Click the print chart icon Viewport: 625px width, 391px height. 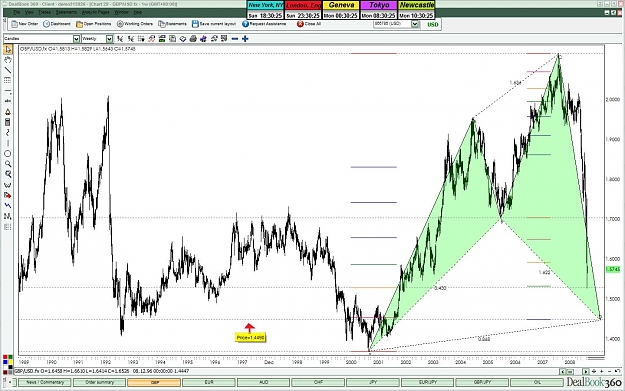coord(193,39)
